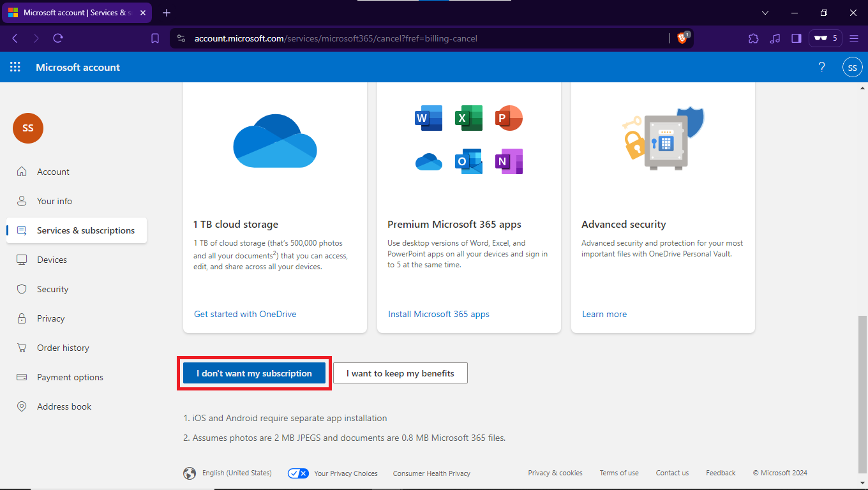Click the iOS and Android footnote text
Viewport: 868px width, 490px height.
[x=285, y=419]
